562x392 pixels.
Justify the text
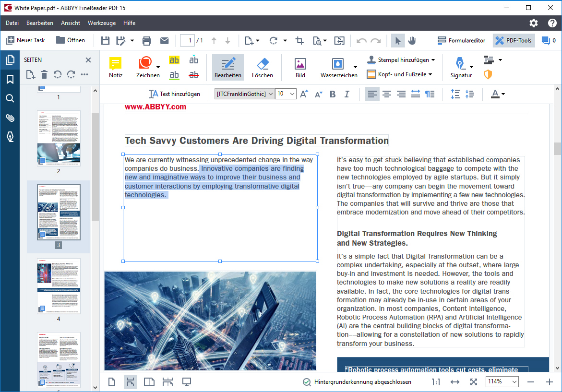point(416,94)
